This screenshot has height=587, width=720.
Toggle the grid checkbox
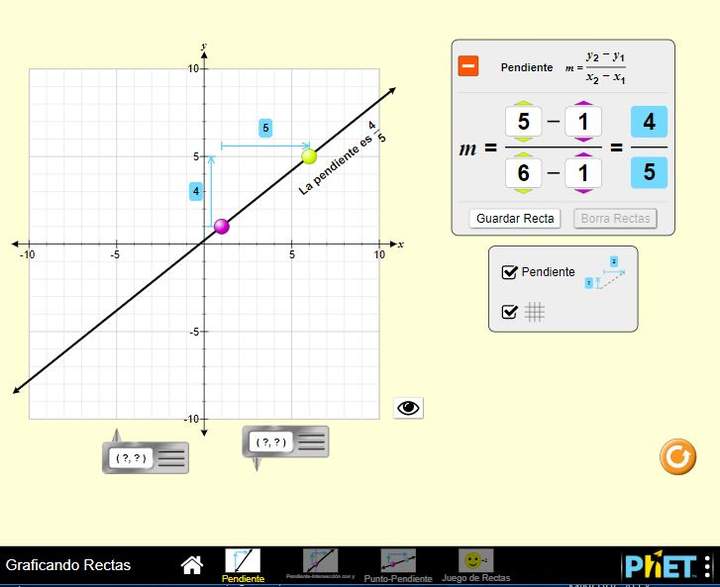(510, 312)
